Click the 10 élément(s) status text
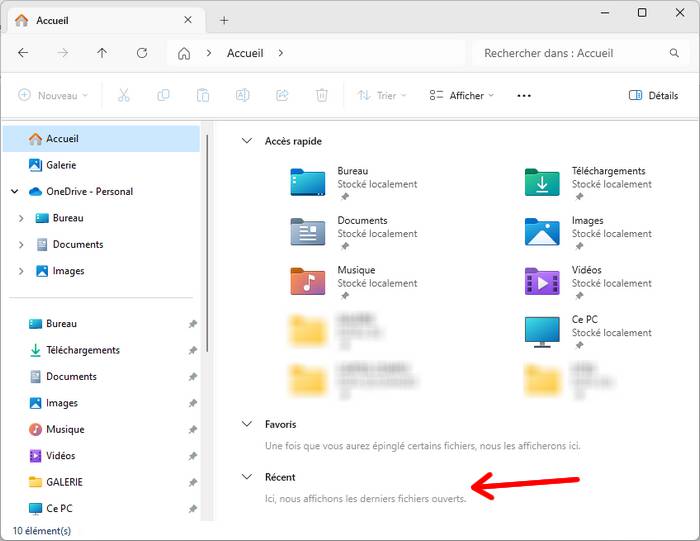This screenshot has height=541, width=700. pyautogui.click(x=42, y=531)
